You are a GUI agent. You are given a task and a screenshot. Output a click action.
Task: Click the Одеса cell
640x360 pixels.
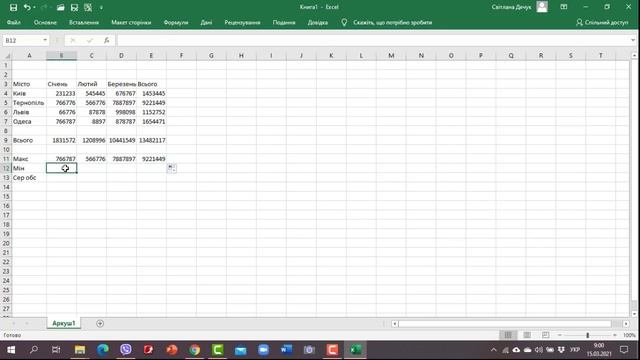(29, 122)
